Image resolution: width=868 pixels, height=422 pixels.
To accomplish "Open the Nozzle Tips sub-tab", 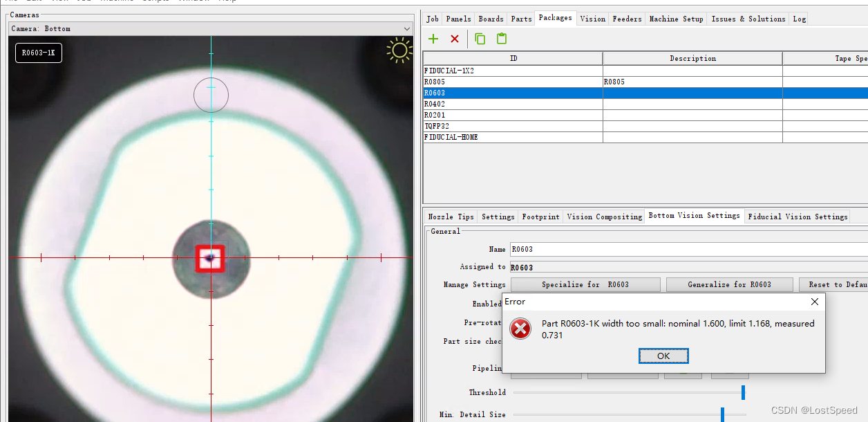I will point(451,217).
